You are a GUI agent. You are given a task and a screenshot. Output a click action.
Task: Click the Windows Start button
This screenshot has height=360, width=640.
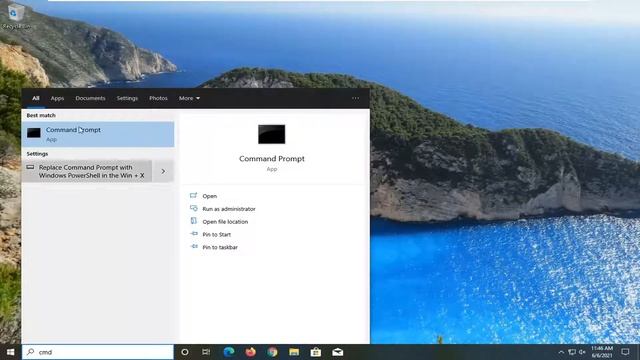(x=11, y=352)
